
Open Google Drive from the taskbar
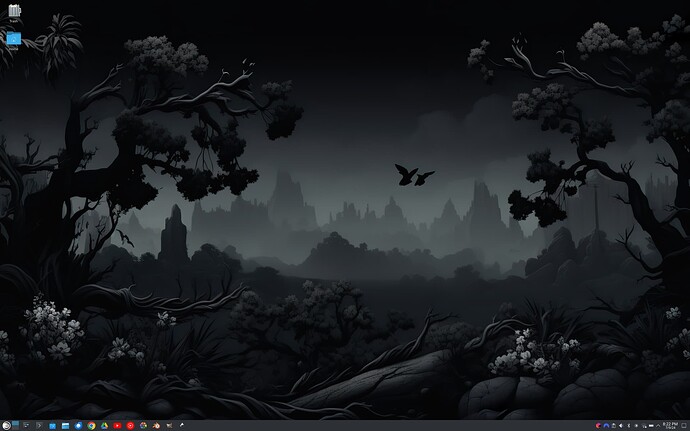point(104,425)
